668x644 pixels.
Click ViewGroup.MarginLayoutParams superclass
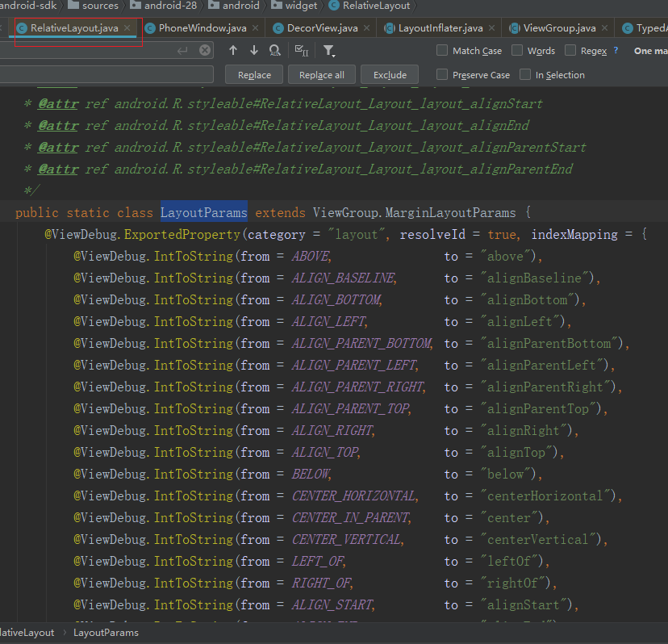click(x=414, y=212)
